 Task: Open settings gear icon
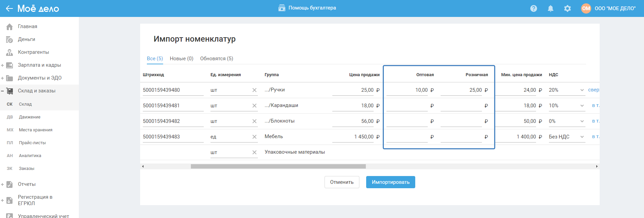coord(568,8)
